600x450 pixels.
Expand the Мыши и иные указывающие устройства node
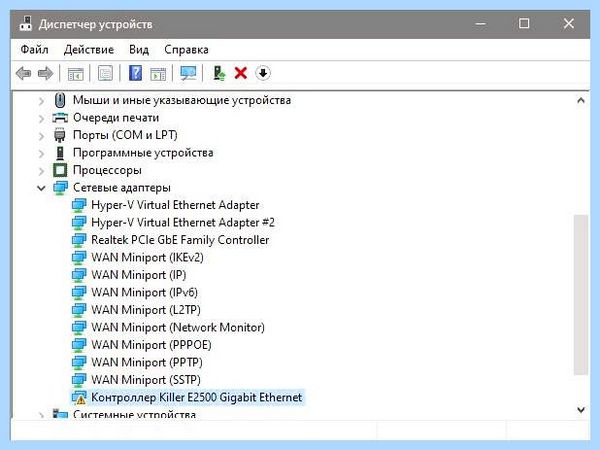41,101
